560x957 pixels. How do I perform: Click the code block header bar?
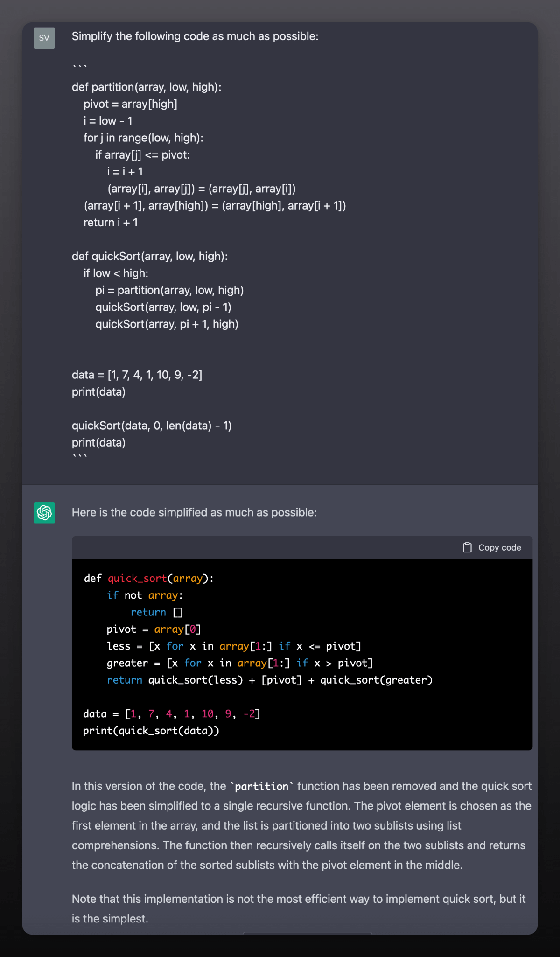302,547
